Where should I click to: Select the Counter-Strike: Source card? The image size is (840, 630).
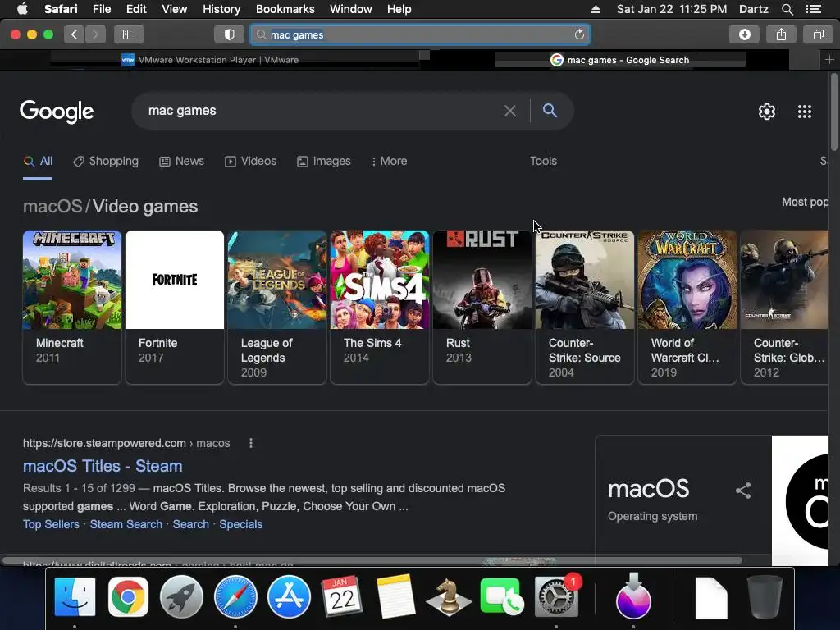pyautogui.click(x=584, y=307)
